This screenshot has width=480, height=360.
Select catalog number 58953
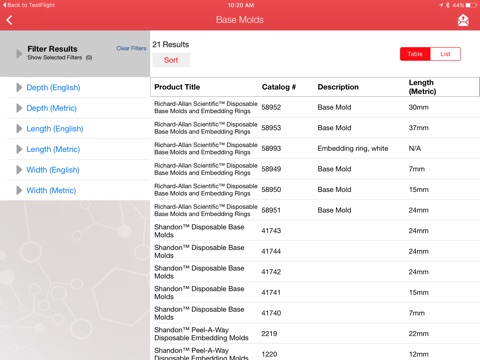coord(271,128)
